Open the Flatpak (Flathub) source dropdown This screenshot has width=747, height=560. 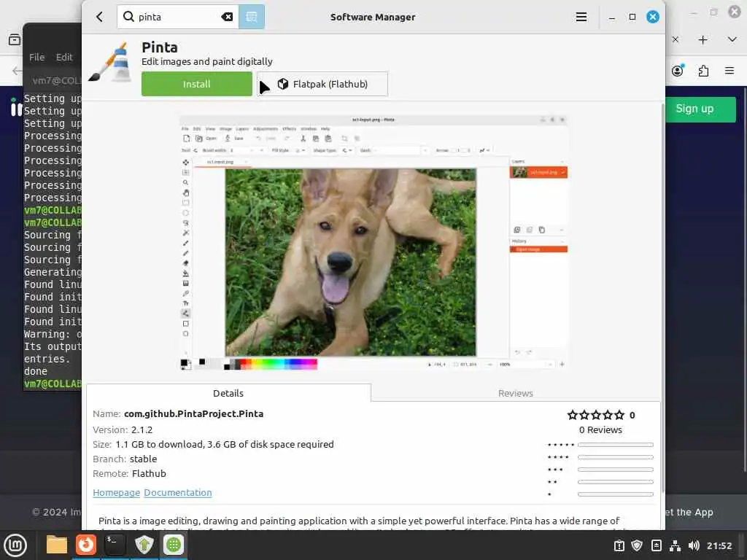pyautogui.click(x=322, y=84)
